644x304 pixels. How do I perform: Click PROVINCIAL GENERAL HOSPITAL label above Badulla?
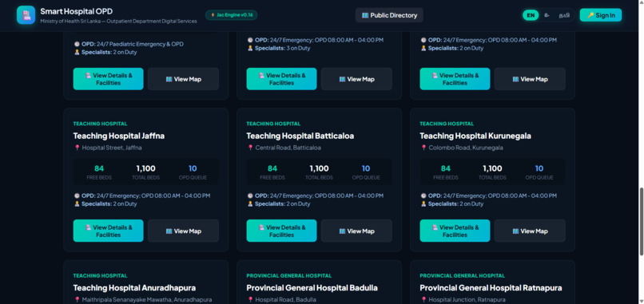pyautogui.click(x=289, y=276)
